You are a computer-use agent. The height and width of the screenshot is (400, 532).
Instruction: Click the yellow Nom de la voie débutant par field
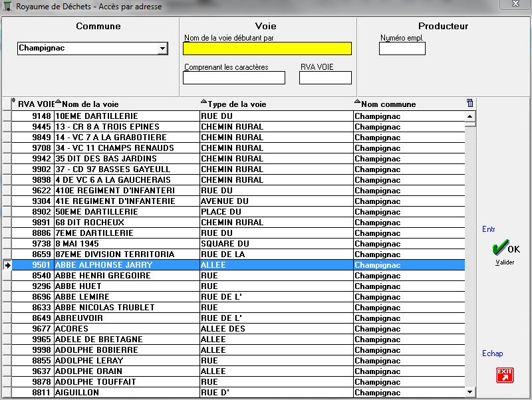click(267, 49)
